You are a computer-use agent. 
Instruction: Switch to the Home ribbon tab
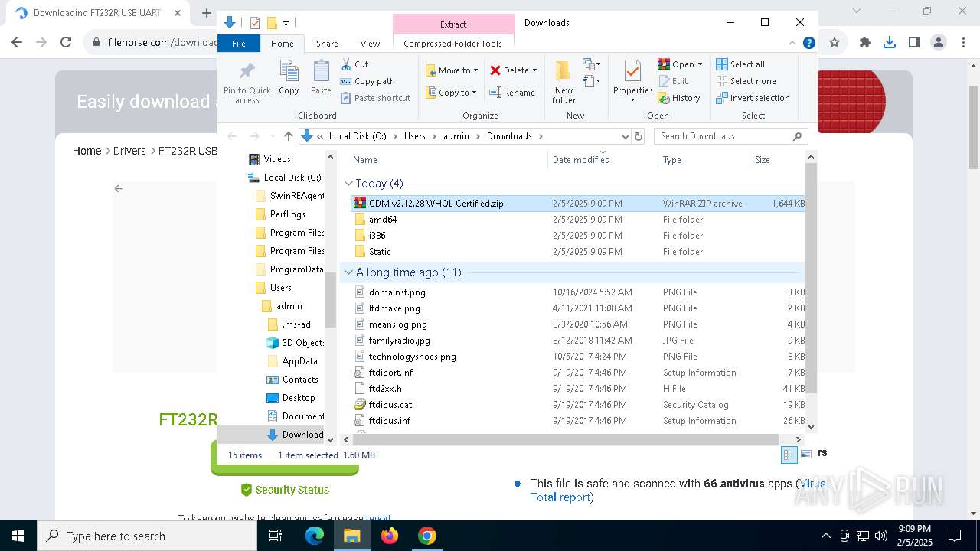(x=282, y=44)
